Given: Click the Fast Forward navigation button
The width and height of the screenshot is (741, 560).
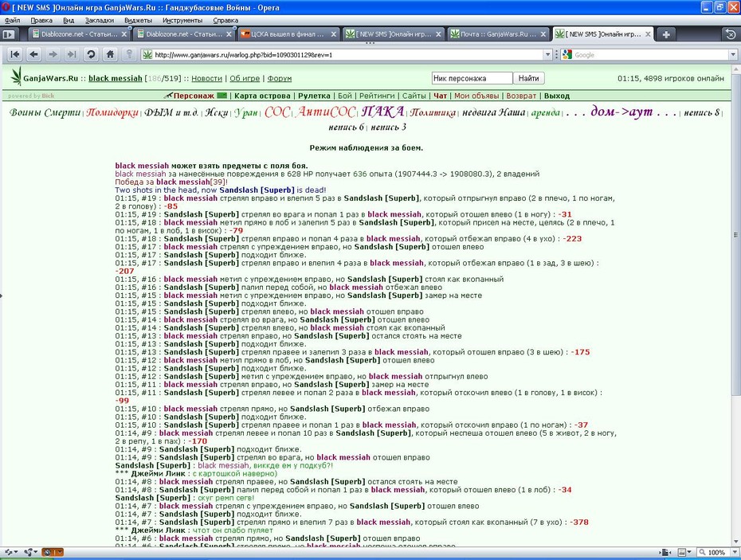Looking at the screenshot, I should coord(72,54).
